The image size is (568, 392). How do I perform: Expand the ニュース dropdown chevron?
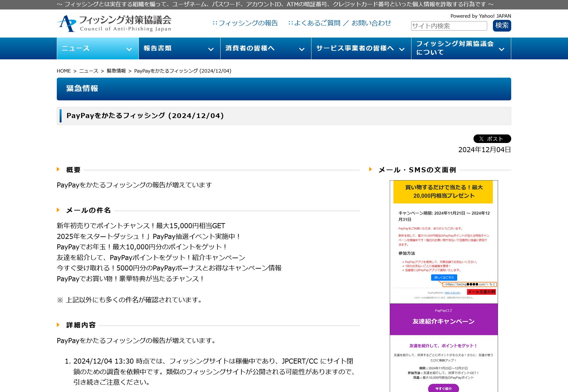(129, 49)
